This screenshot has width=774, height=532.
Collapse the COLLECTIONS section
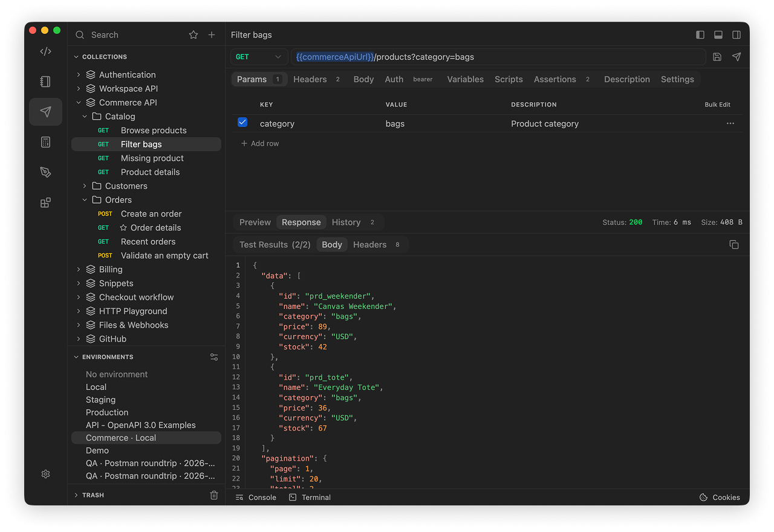click(76, 57)
